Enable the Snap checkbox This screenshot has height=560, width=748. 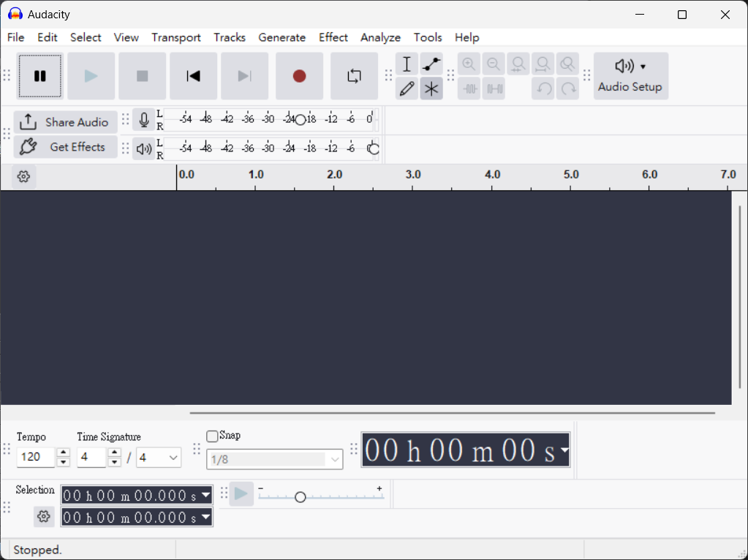point(212,436)
